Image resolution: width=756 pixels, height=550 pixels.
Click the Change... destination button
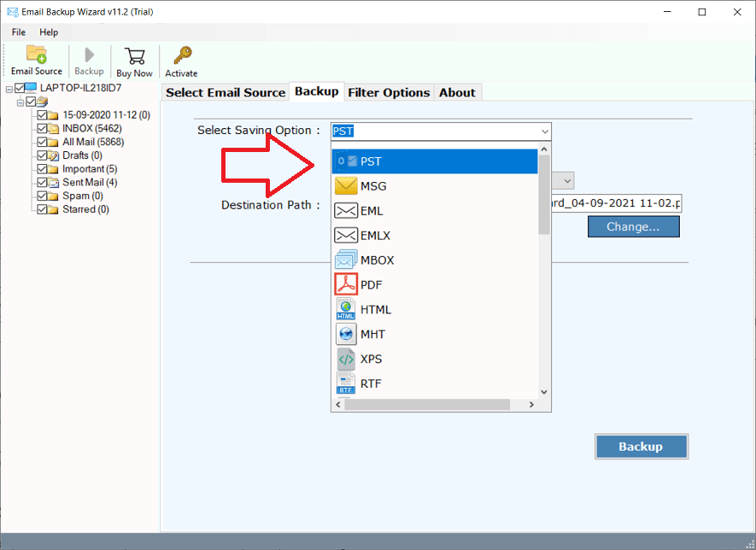[633, 225]
